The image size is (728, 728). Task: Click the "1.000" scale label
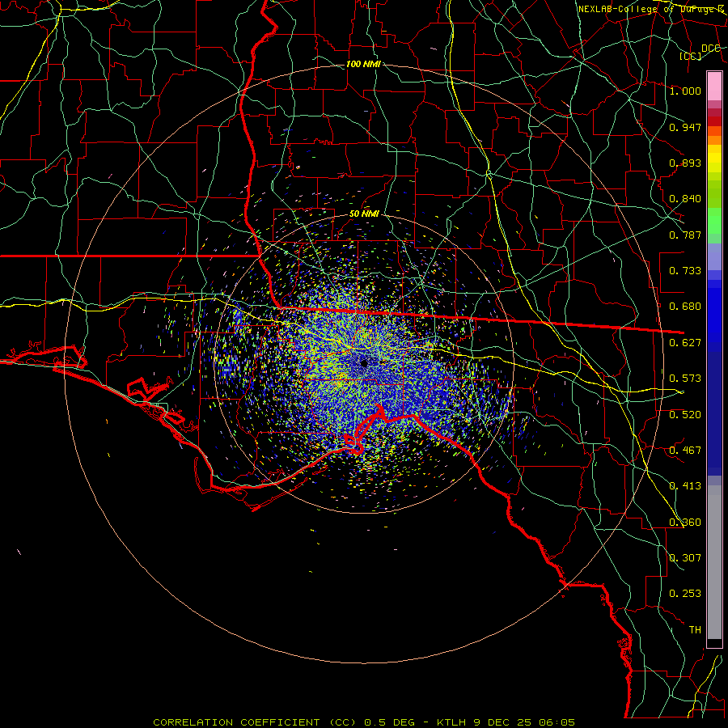pyautogui.click(x=685, y=91)
